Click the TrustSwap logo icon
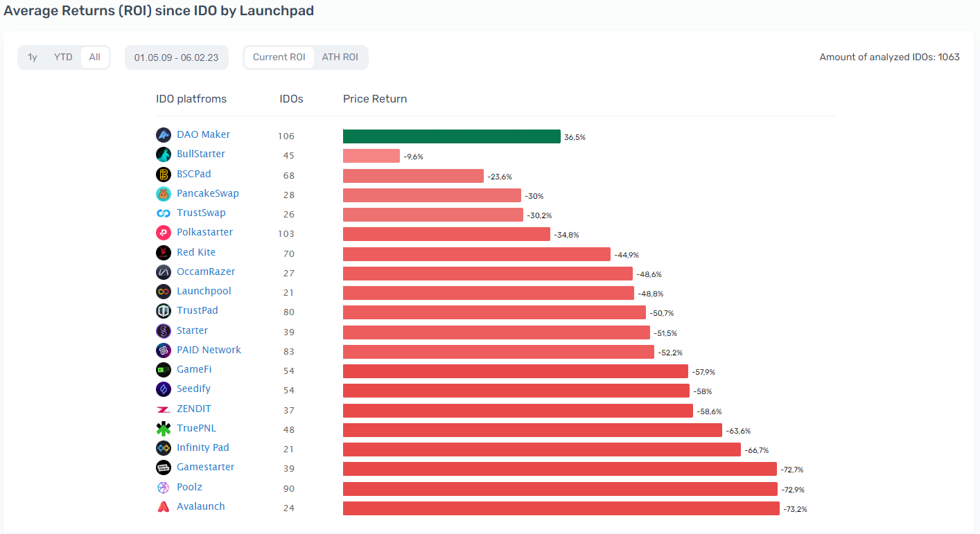The width and height of the screenshot is (980, 534). click(x=164, y=213)
